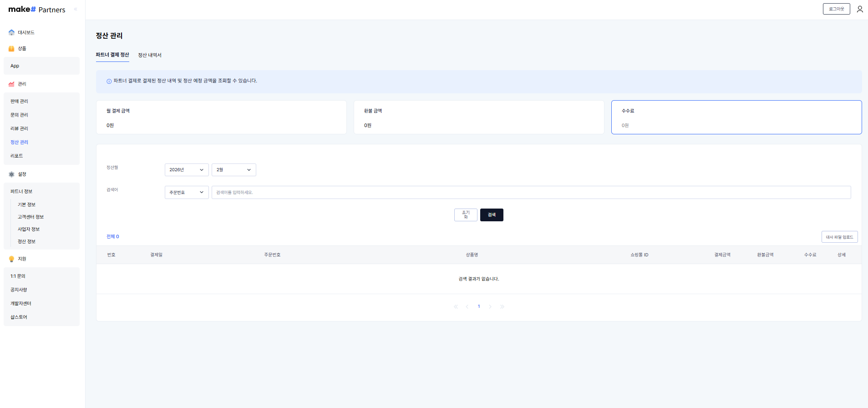Click the 관리 chart icon
The image size is (868, 408).
point(11,84)
